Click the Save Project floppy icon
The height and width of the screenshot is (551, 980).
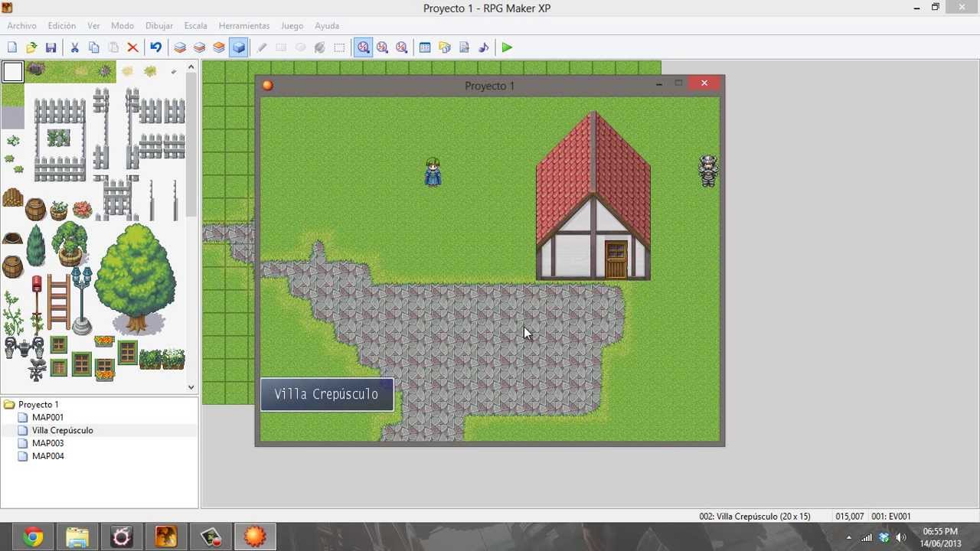(51, 47)
